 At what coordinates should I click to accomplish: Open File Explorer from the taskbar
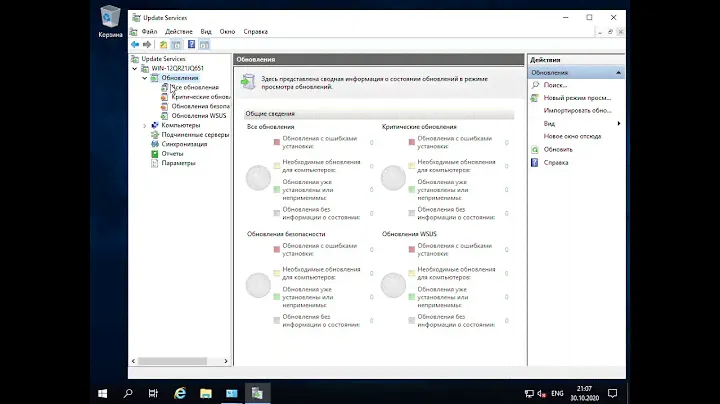point(206,393)
